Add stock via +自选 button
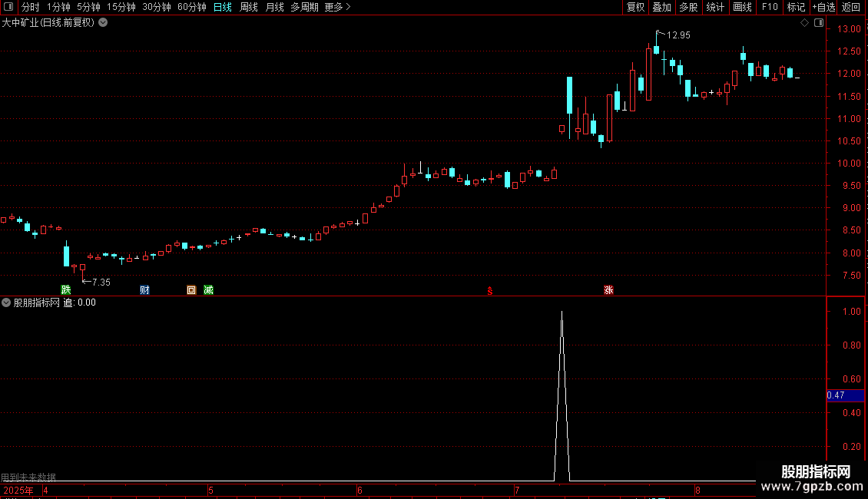The image size is (868, 499). coord(823,7)
